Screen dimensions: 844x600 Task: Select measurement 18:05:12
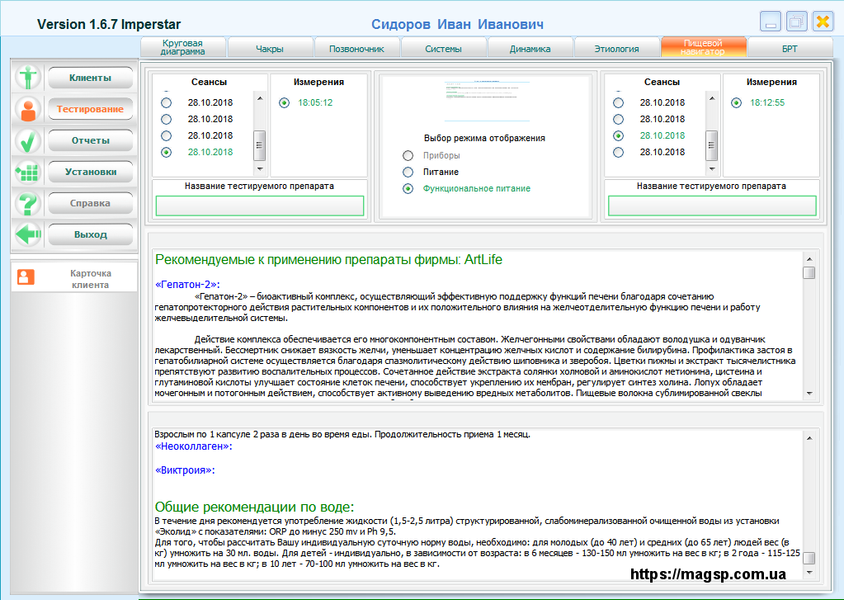284,102
